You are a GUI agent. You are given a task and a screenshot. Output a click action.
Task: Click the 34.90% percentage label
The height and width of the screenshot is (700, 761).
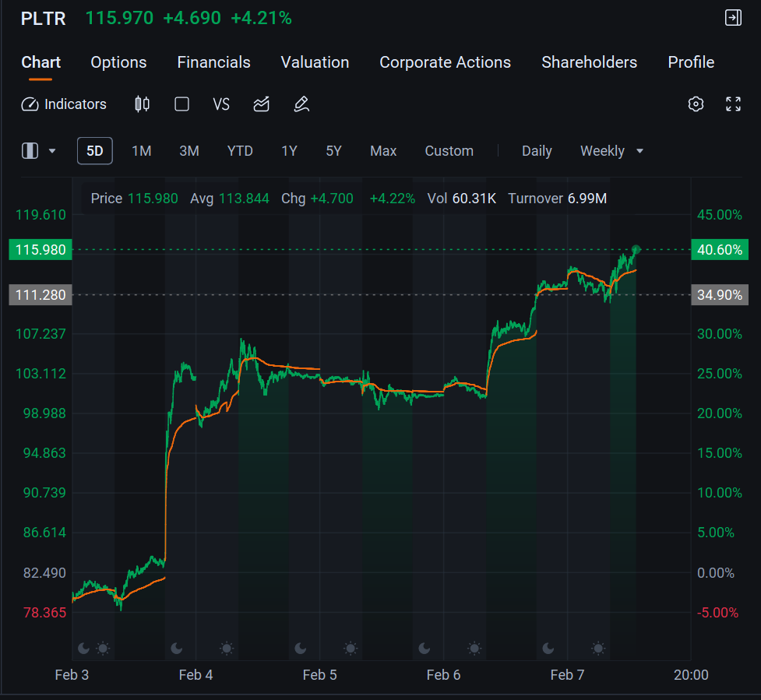click(x=720, y=295)
